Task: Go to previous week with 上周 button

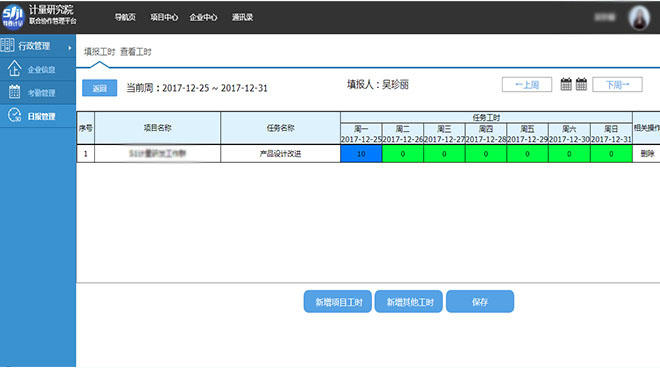Action: 527,85
